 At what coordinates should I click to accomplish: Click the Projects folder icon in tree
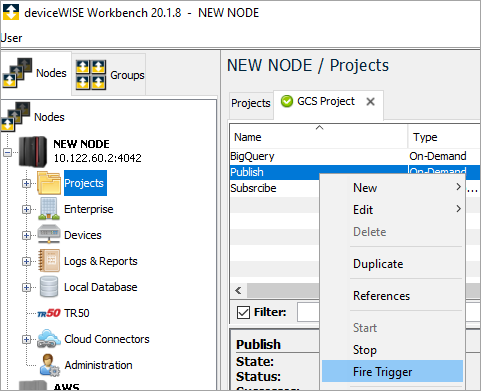point(49,183)
